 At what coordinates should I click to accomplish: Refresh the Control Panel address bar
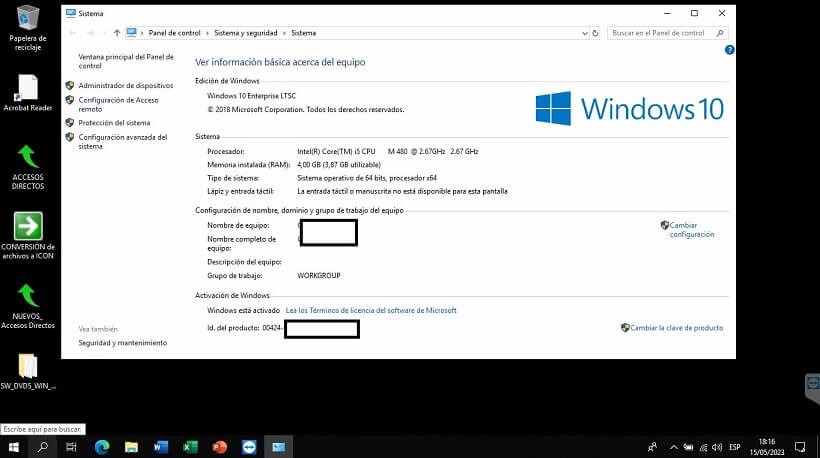click(595, 33)
